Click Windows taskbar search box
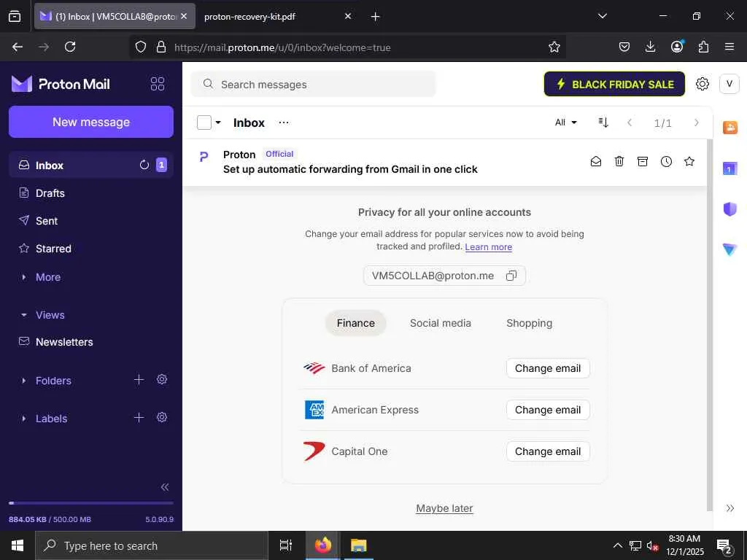The image size is (747, 560). click(x=152, y=545)
